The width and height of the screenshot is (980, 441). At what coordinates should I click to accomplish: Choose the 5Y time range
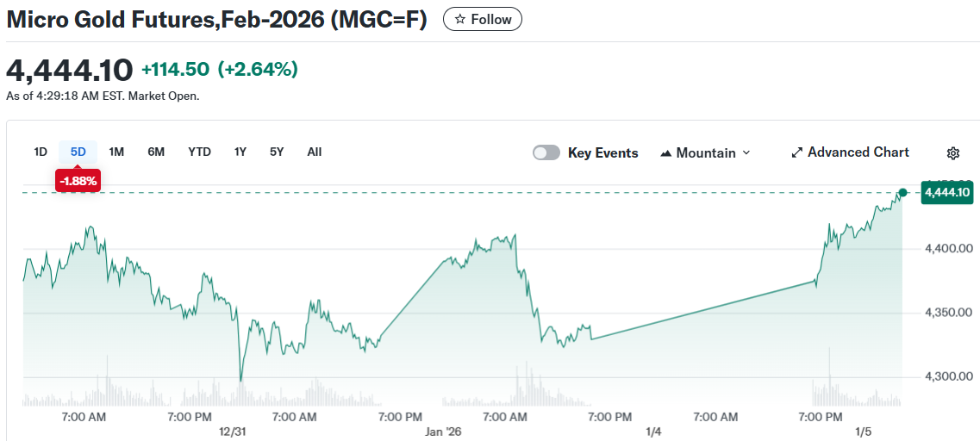point(277,152)
